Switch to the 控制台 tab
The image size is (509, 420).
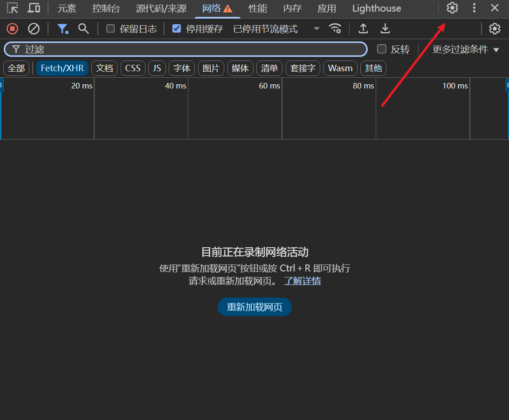[106, 8]
